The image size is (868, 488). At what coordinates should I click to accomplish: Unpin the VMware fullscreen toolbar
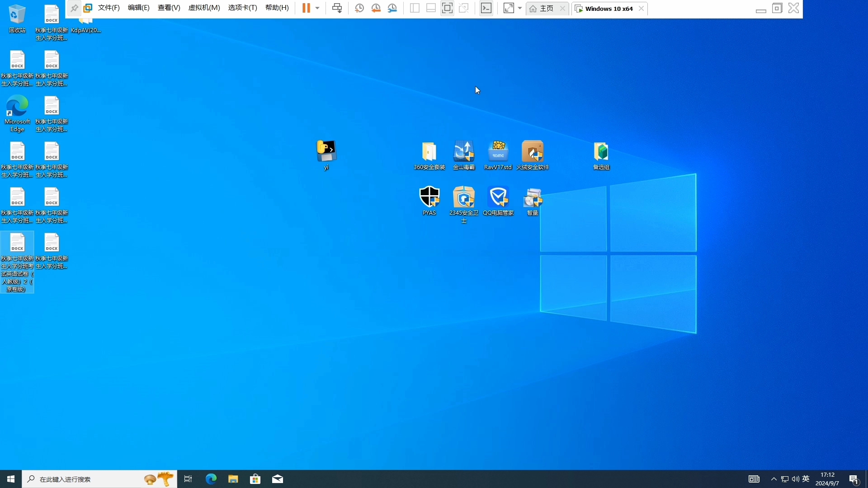point(74,8)
